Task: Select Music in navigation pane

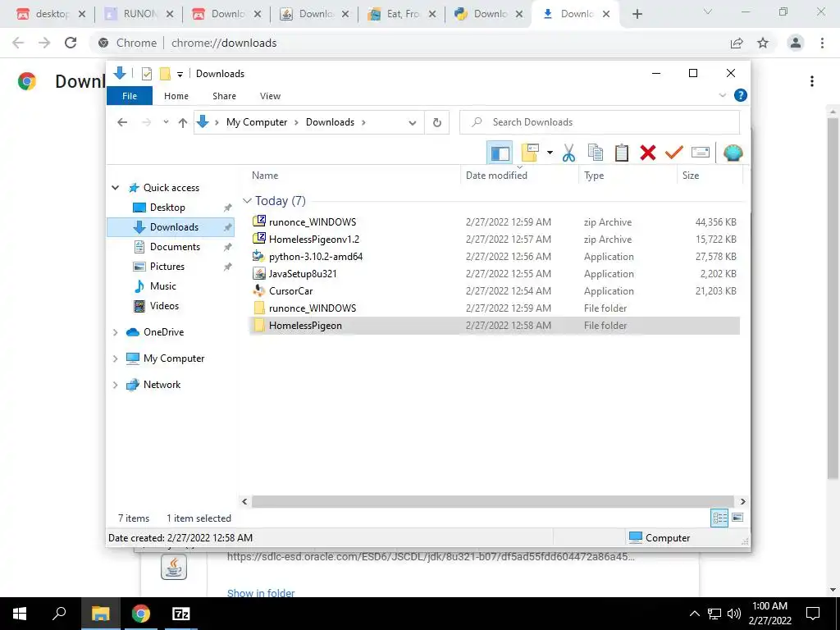Action: tap(163, 286)
